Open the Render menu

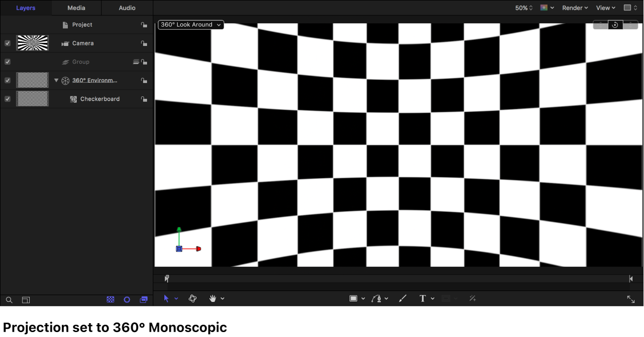(574, 7)
